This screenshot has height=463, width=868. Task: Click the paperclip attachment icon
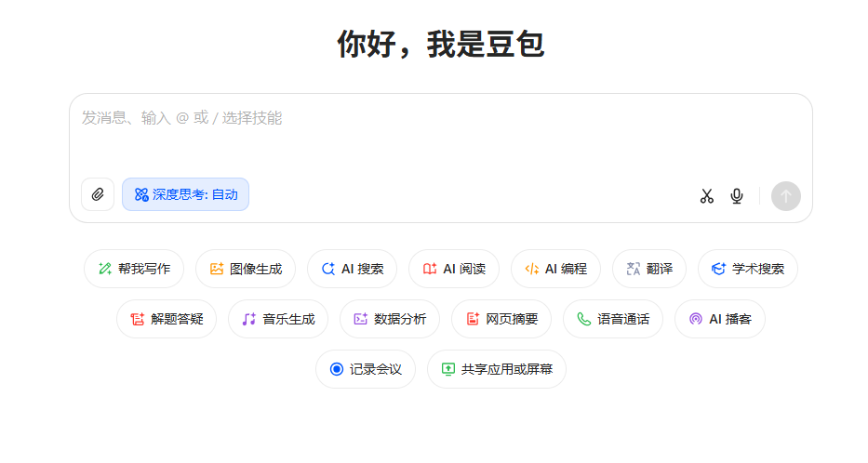click(x=98, y=194)
